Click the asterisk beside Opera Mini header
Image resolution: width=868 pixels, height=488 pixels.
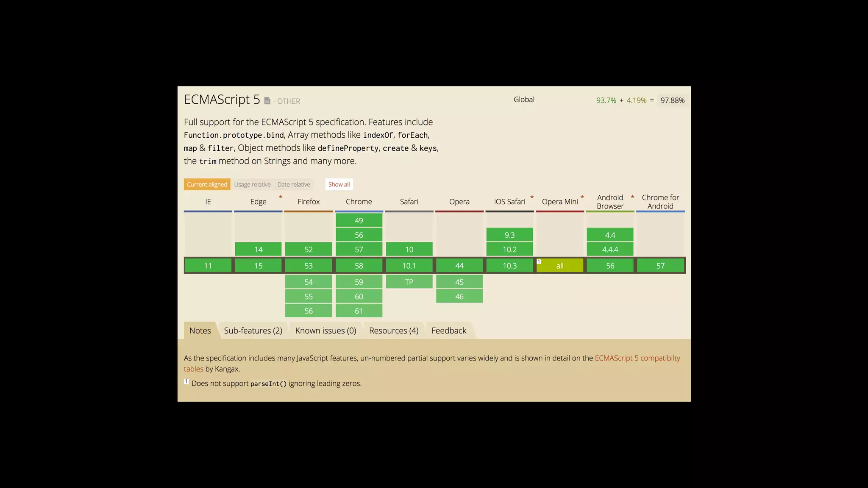point(582,197)
